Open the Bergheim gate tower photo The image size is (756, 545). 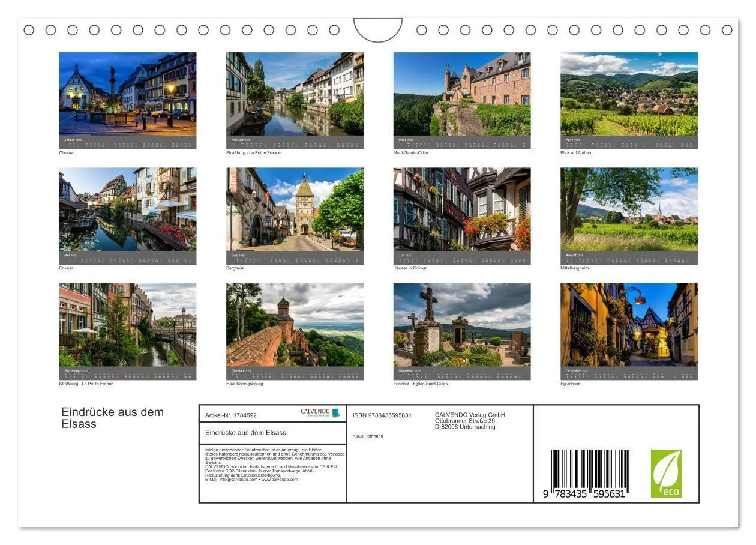click(295, 209)
